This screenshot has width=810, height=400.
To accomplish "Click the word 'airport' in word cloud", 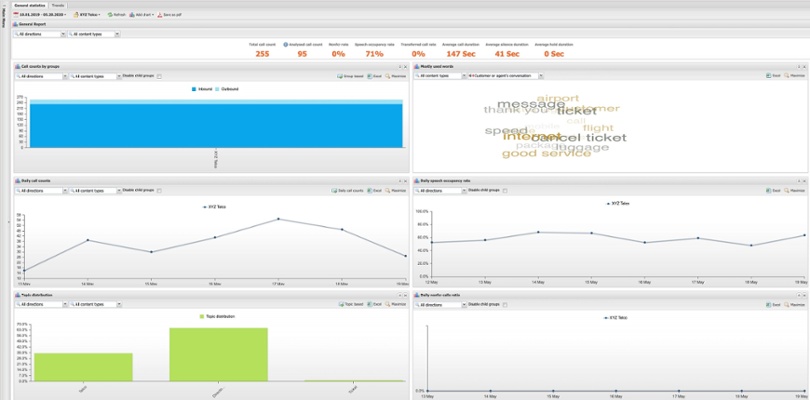I will pos(558,98).
